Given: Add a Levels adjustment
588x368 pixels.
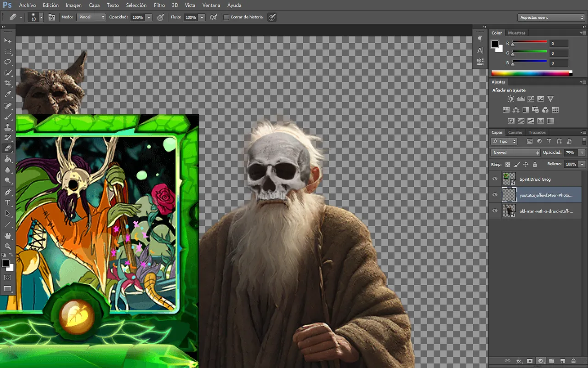Looking at the screenshot, I should 521,99.
